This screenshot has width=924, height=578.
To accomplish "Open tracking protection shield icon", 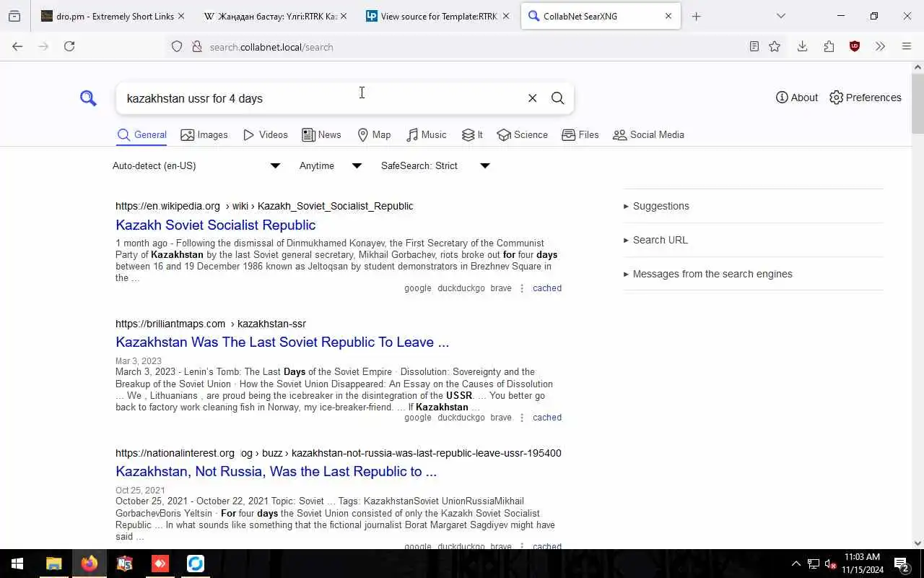I will [x=177, y=47].
